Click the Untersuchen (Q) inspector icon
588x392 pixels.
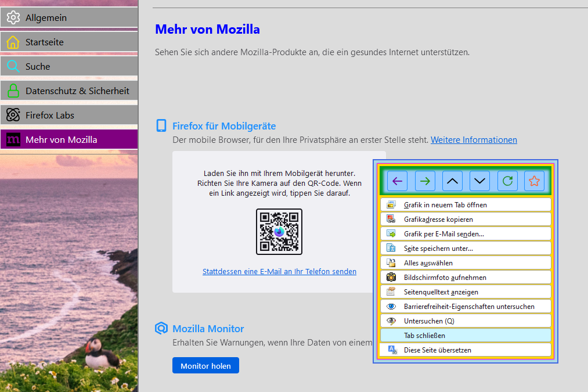(391, 321)
